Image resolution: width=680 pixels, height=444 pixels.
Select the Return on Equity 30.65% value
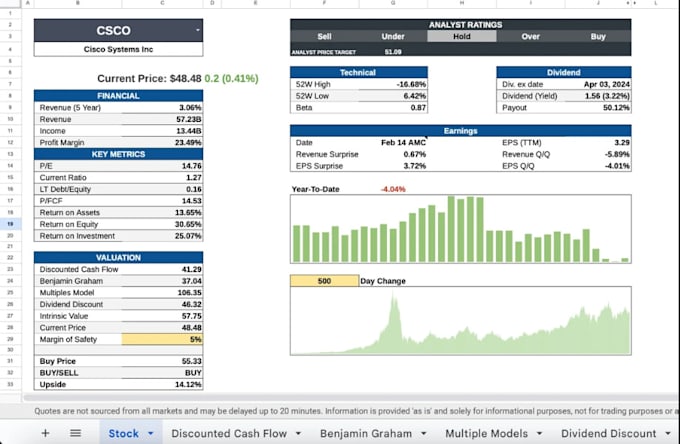188,225
